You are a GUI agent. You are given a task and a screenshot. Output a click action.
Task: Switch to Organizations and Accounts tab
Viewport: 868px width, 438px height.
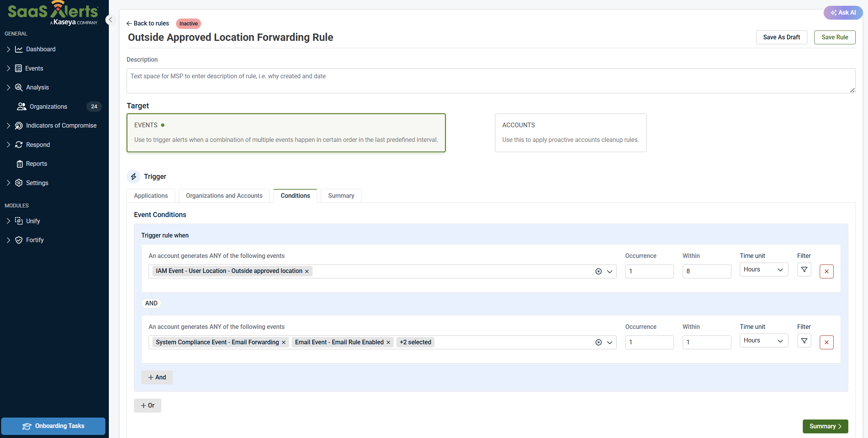(224, 196)
